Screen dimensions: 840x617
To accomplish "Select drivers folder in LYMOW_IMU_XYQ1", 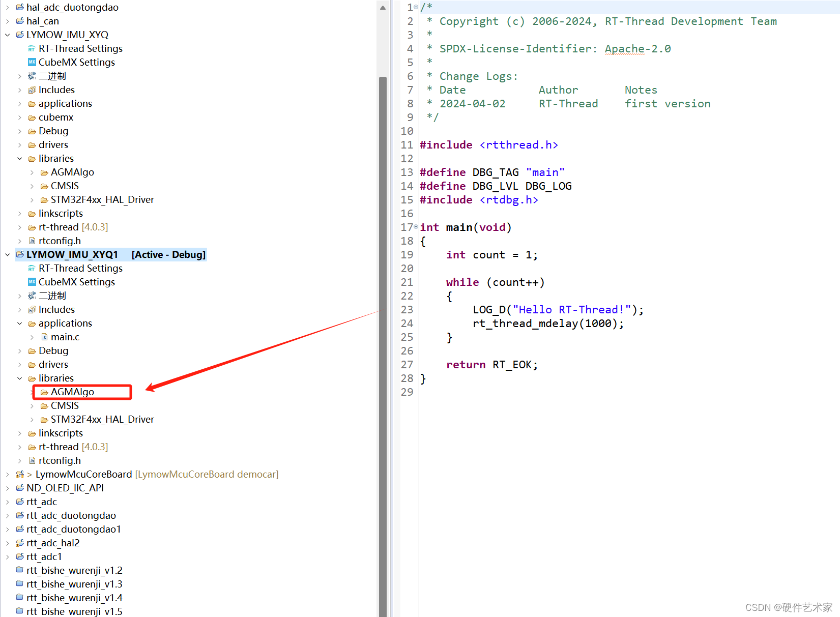I will (x=53, y=364).
